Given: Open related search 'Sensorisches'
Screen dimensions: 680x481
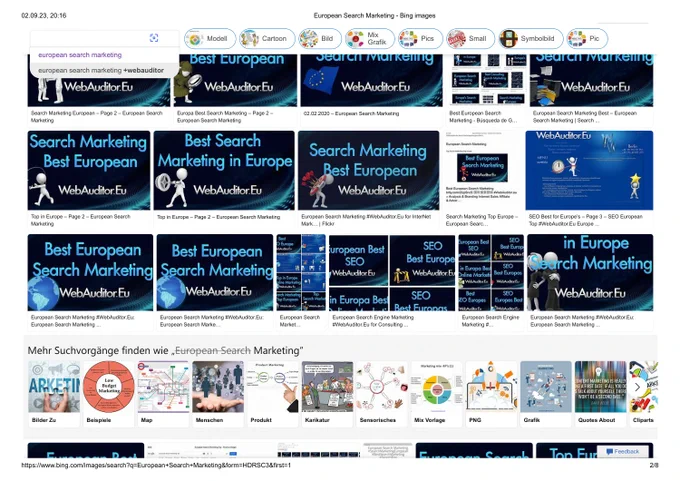Looking at the screenshot, I should tap(382, 394).
